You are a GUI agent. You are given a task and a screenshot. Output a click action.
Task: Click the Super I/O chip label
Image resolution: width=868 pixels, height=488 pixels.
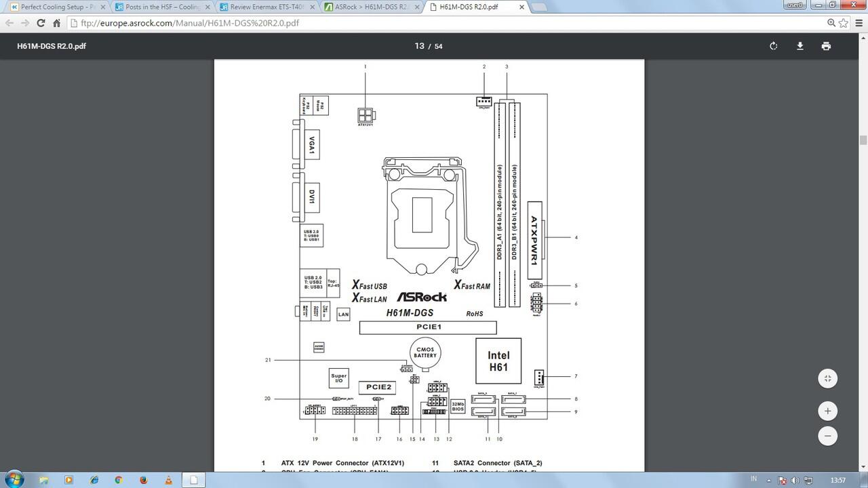338,378
